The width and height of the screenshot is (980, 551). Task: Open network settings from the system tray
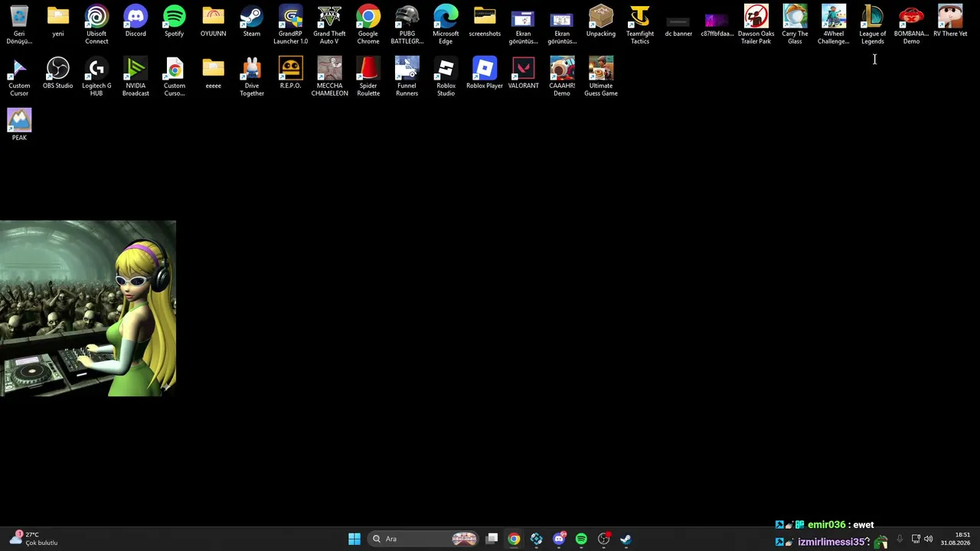[916, 539]
